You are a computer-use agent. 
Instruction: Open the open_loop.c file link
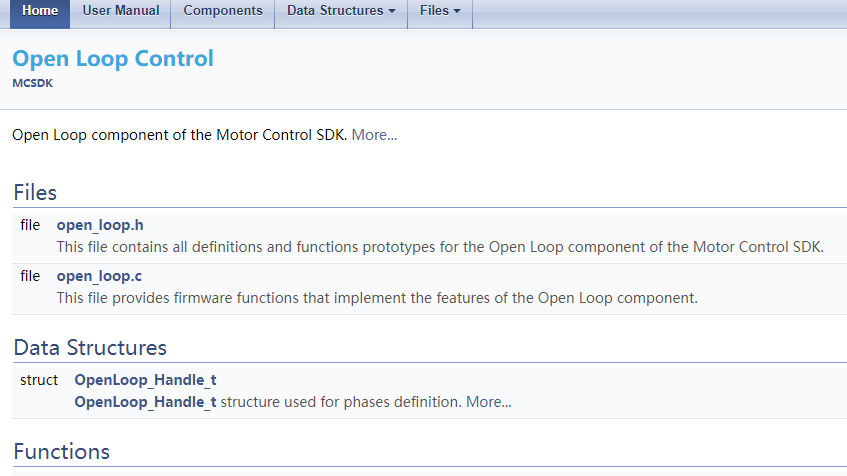pos(99,276)
